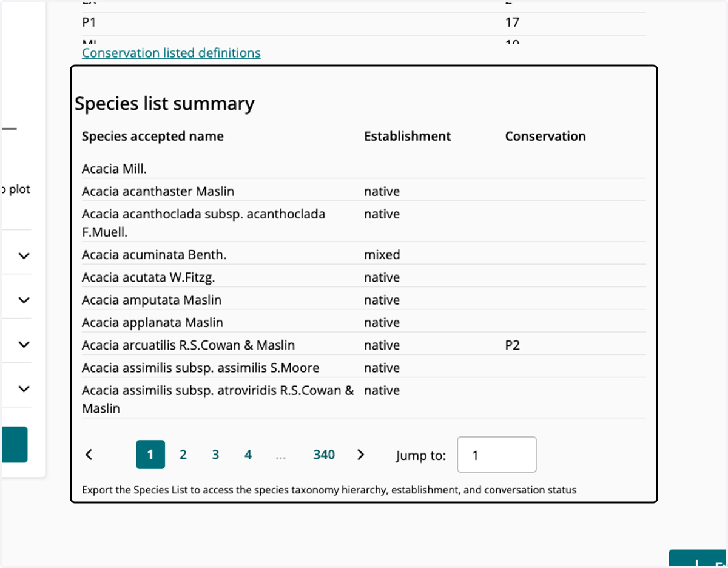Expand the fourth chevron in left panel

tap(24, 388)
